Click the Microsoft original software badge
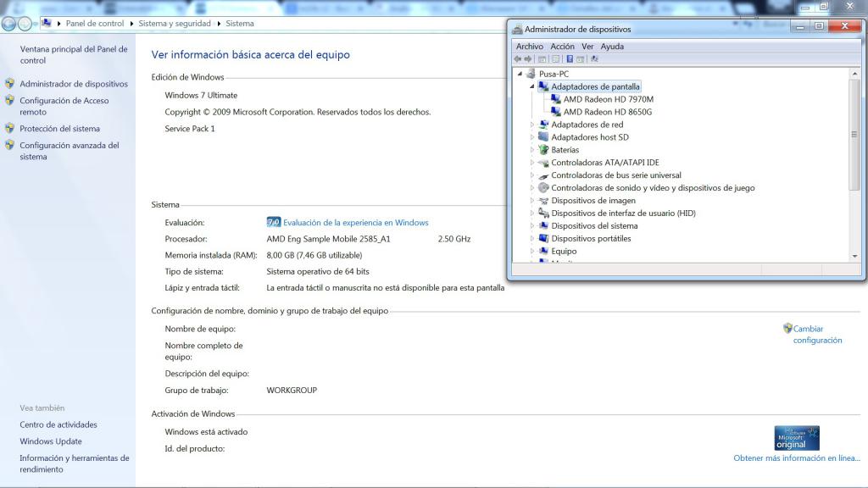The image size is (868, 488). click(x=797, y=438)
